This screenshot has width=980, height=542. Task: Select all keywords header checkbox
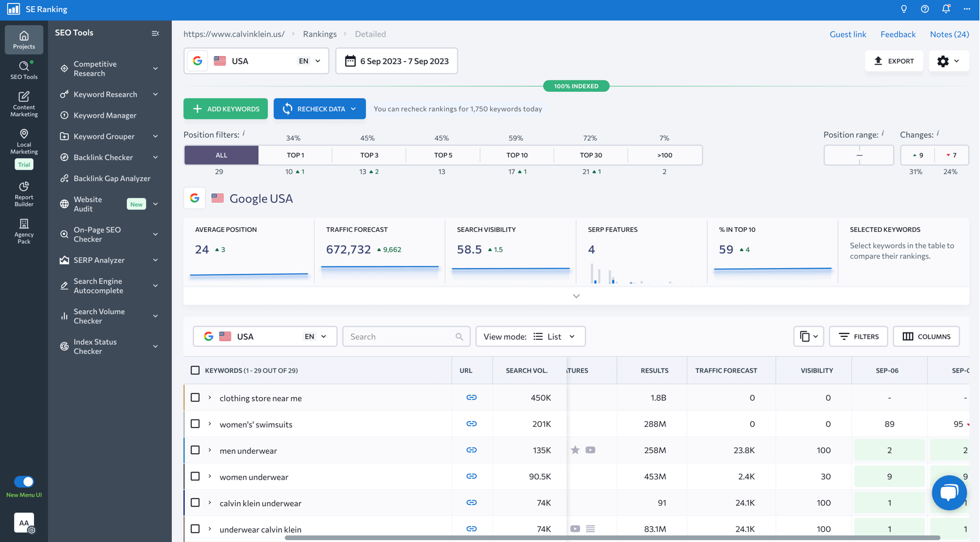(x=195, y=370)
